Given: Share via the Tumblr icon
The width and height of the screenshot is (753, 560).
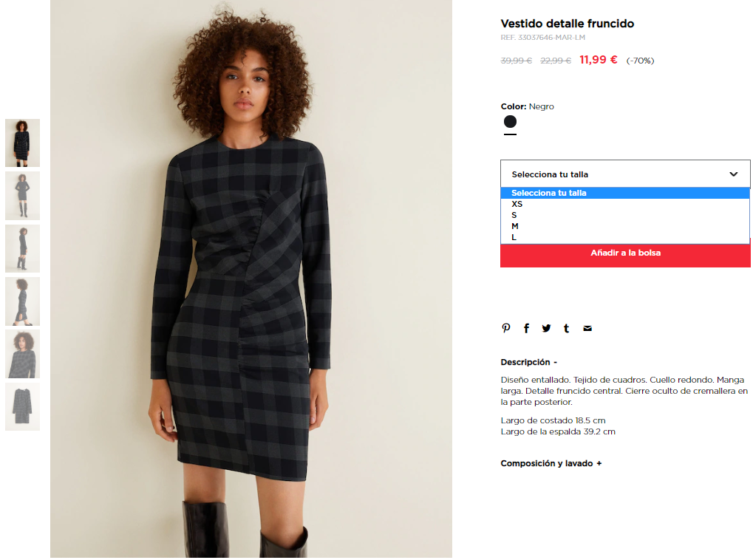Looking at the screenshot, I should 567,328.
